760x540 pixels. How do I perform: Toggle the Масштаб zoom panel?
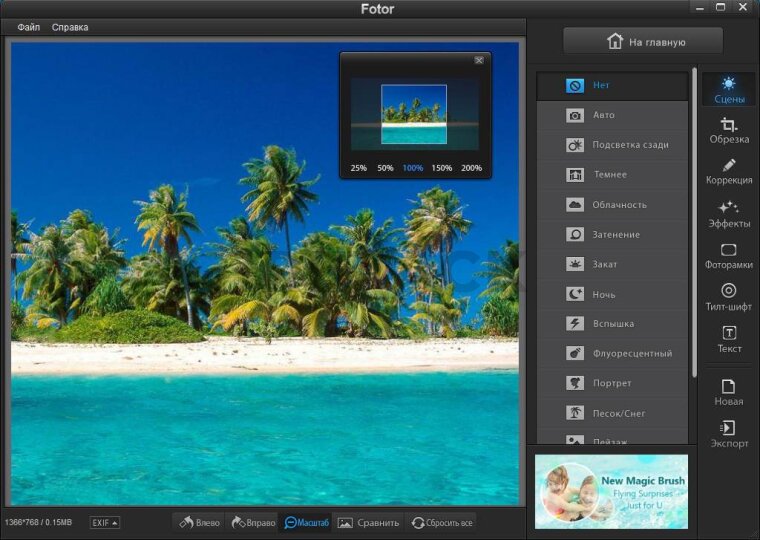pyautogui.click(x=306, y=522)
